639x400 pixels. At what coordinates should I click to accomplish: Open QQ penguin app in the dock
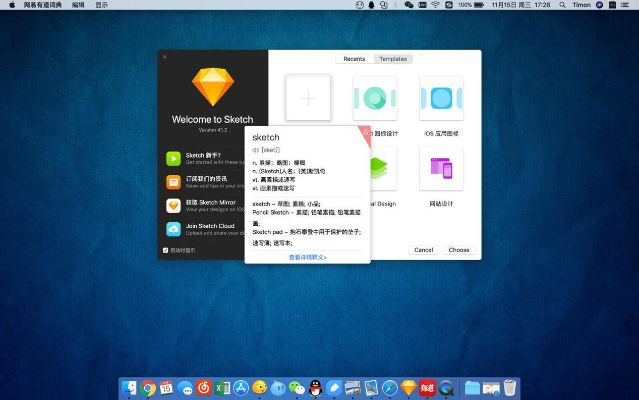[315, 388]
